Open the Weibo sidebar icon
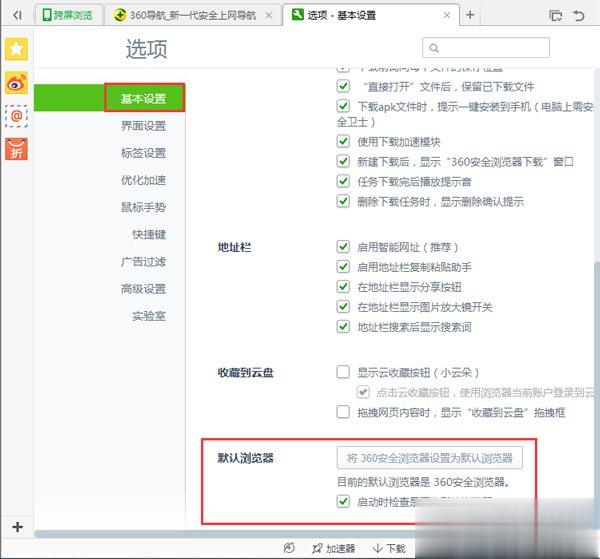 [16, 83]
